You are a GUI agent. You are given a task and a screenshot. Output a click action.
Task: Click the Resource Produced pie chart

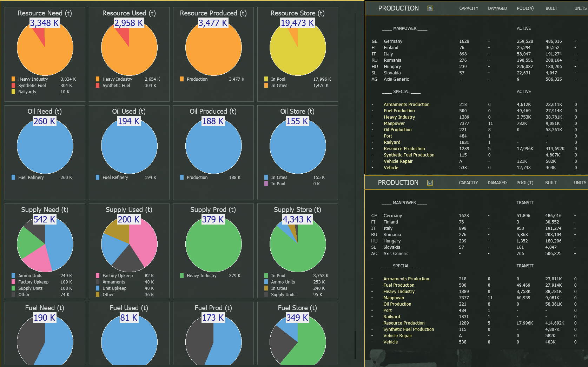coord(213,47)
